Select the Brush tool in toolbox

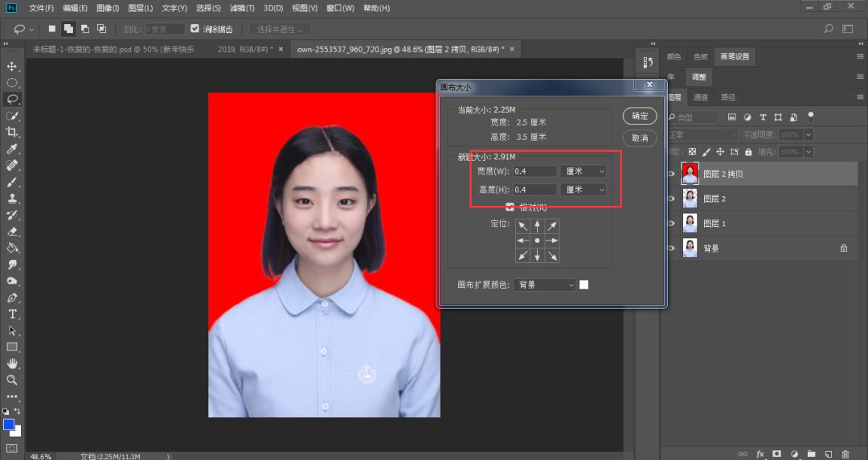pos(11,183)
